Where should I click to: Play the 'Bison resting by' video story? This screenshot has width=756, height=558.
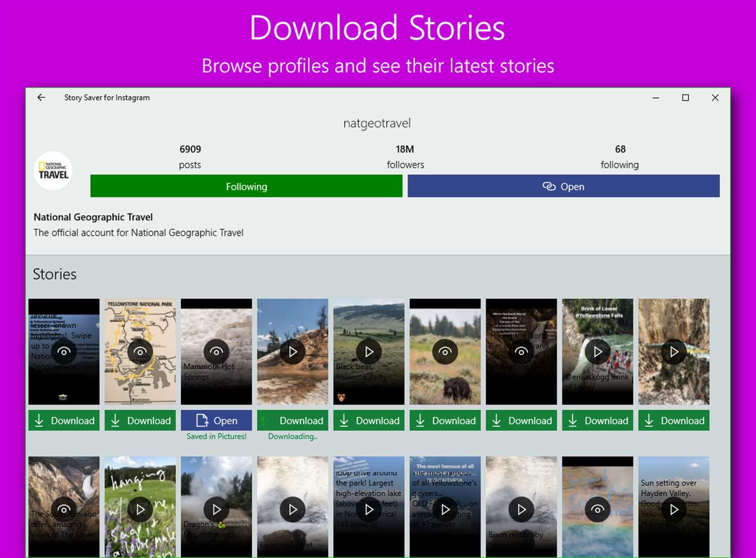(521, 508)
